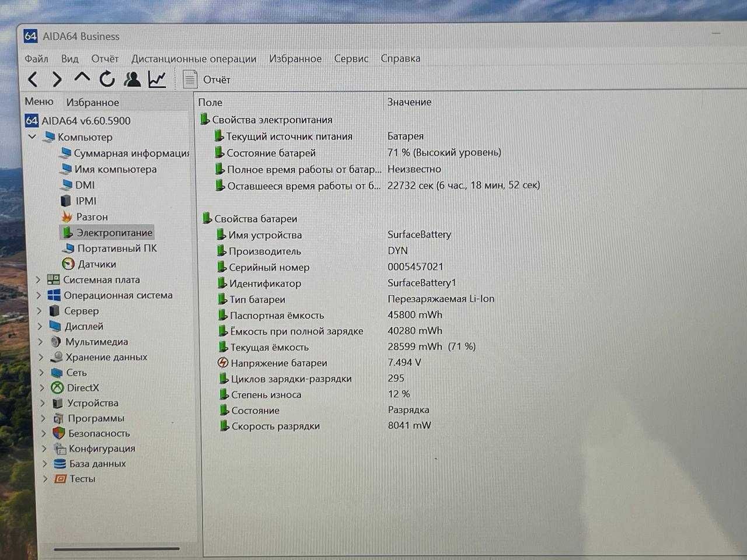The width and height of the screenshot is (747, 560).
Task: Open the Дистанционные операции menu
Action: coord(194,58)
